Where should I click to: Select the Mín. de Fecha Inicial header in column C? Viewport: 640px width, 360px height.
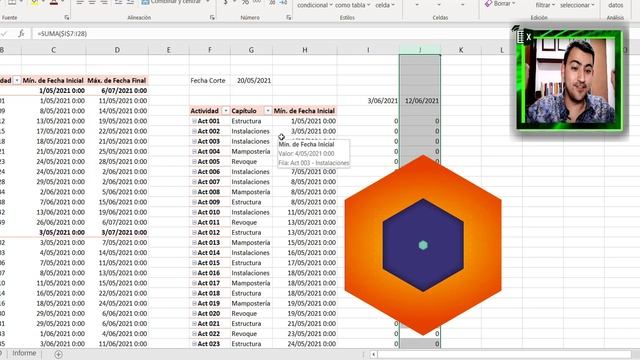coord(53,80)
